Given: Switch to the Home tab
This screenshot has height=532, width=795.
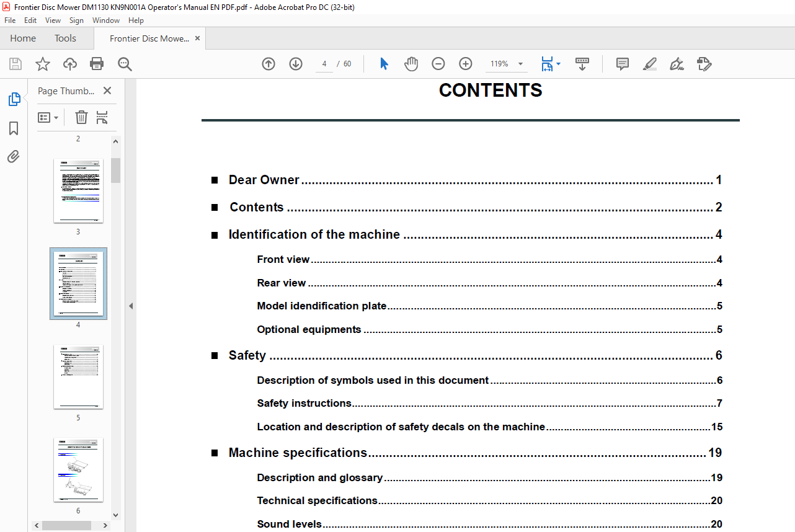Looking at the screenshot, I should click(x=23, y=38).
